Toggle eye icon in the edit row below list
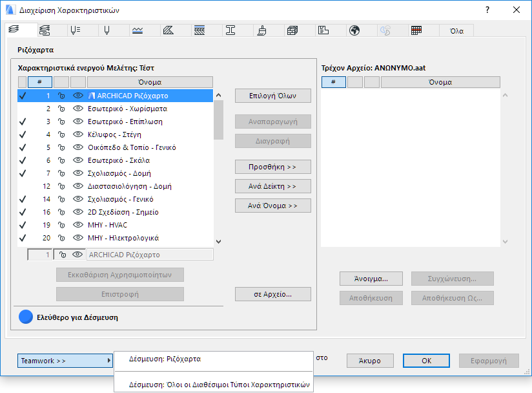The height and width of the screenshot is (393, 532). click(x=77, y=255)
